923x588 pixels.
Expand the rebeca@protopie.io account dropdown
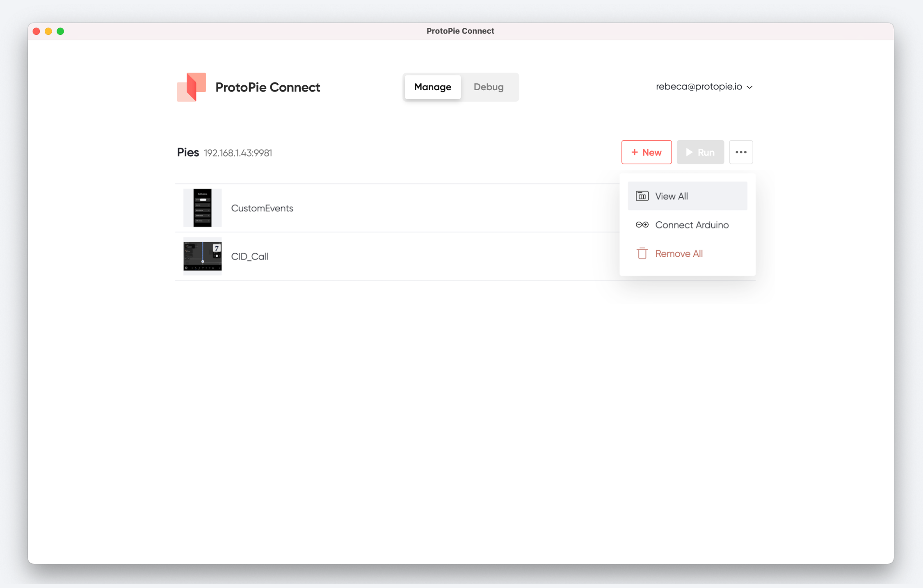tap(699, 87)
